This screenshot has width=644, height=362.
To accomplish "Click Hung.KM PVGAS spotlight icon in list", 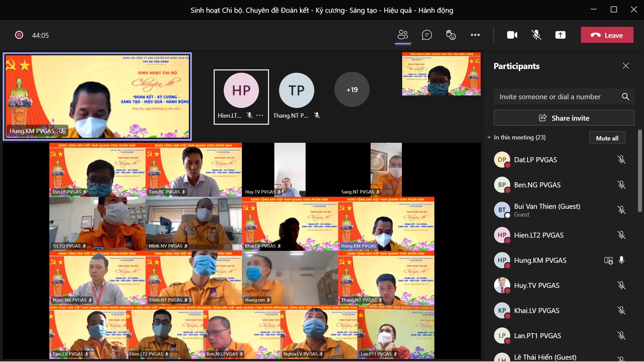I will tap(608, 261).
